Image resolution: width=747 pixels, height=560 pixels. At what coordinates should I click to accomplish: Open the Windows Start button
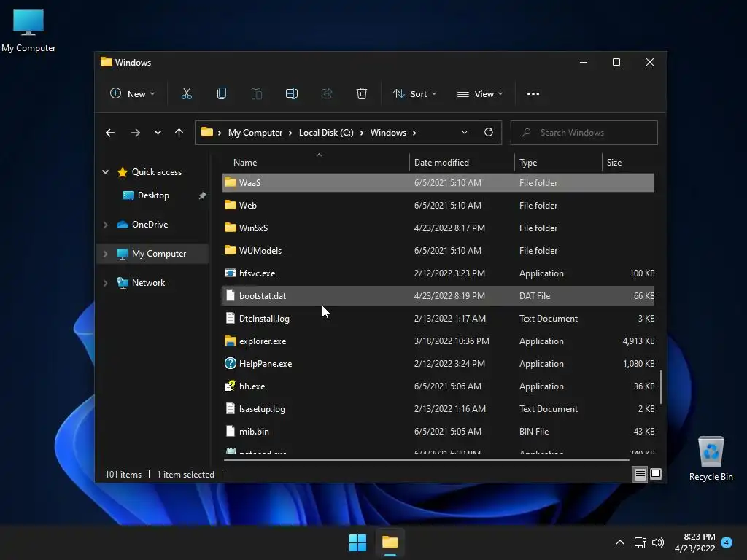(x=357, y=542)
